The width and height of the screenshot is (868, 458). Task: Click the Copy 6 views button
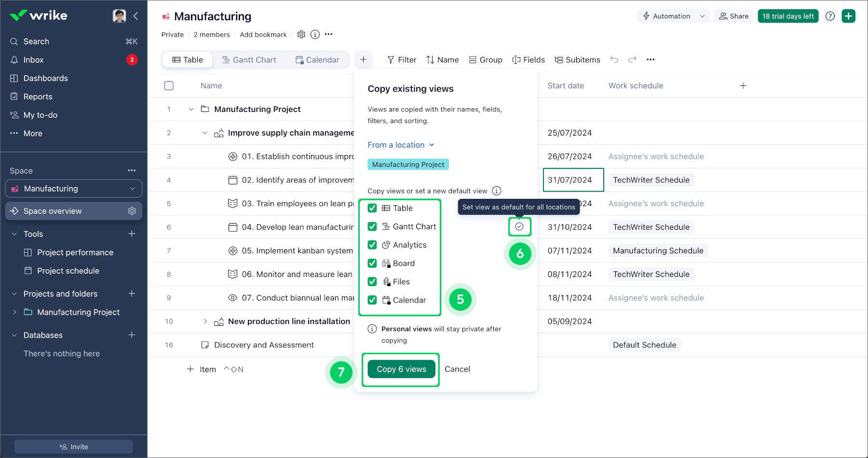(401, 369)
